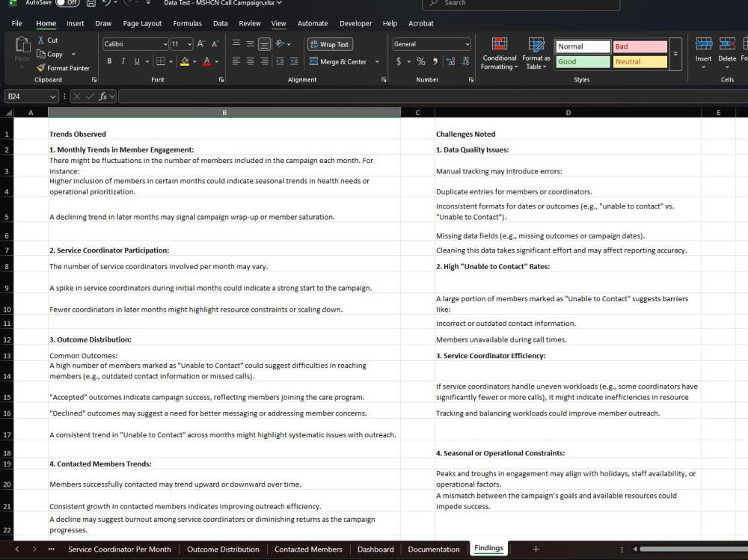The image size is (748, 560).
Task: Click the Cut scissors icon
Action: click(41, 40)
